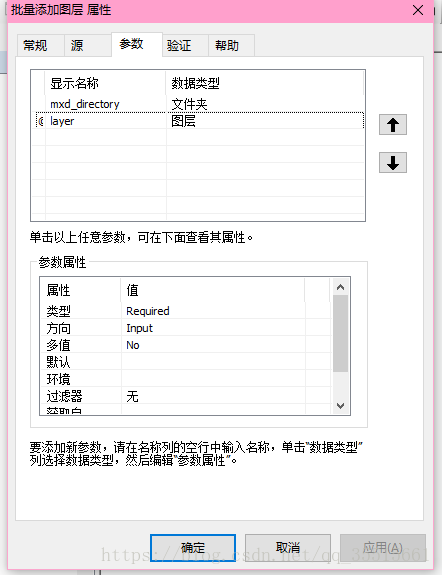This screenshot has height=575, width=442.
Task: Select the layer parameter name cell
Action: pos(106,121)
